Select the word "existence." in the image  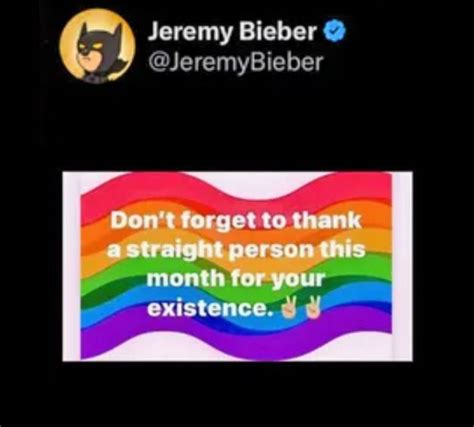212,307
